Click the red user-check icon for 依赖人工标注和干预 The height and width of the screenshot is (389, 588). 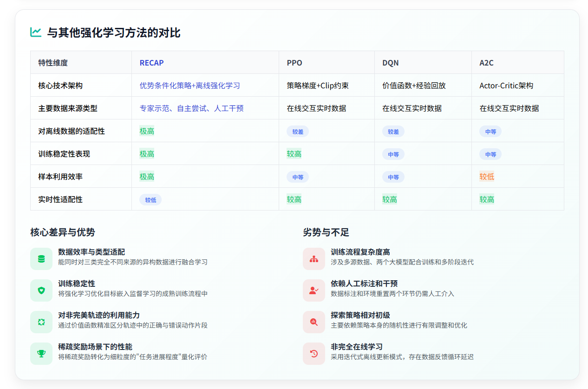314,290
